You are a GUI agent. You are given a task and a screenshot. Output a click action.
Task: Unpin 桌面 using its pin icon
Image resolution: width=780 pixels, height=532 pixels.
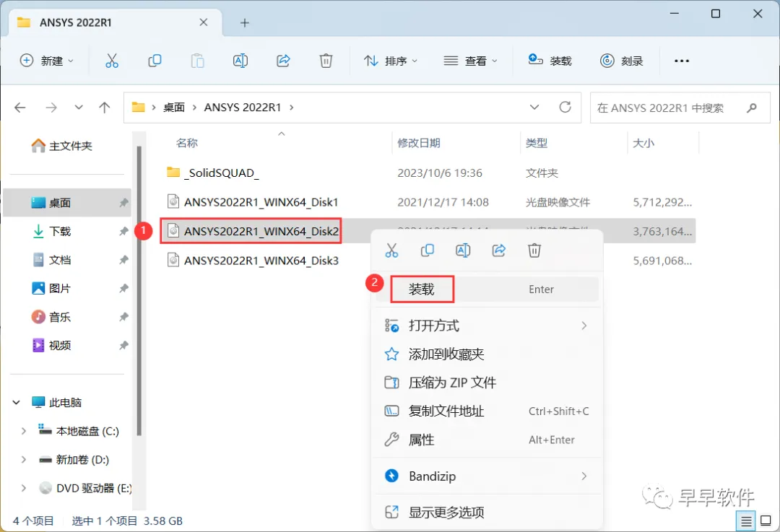pyautogui.click(x=123, y=203)
